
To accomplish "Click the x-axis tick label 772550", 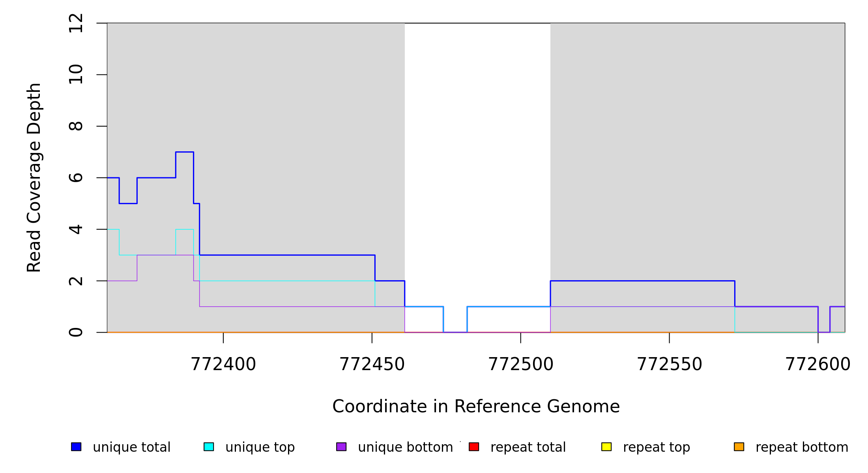I will point(670,364).
